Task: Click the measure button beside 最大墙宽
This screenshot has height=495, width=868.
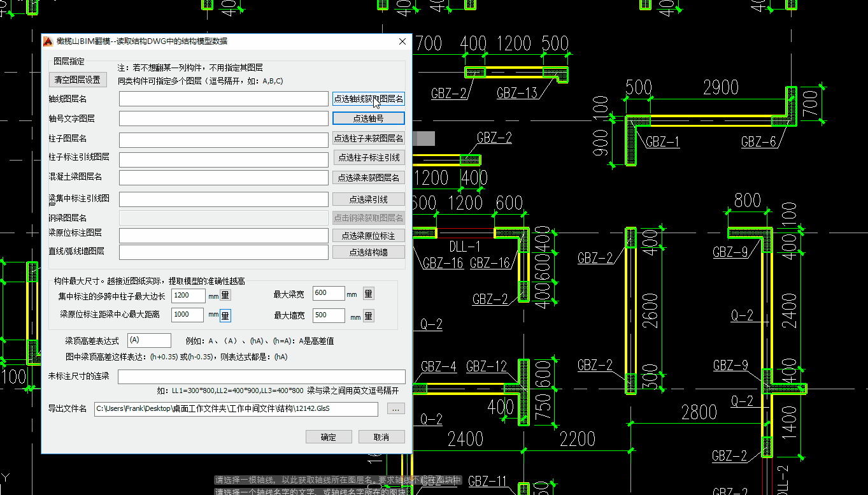Action: coord(368,316)
